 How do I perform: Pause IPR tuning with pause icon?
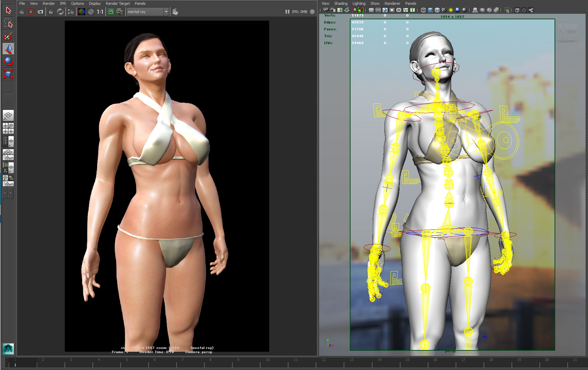pos(287,12)
